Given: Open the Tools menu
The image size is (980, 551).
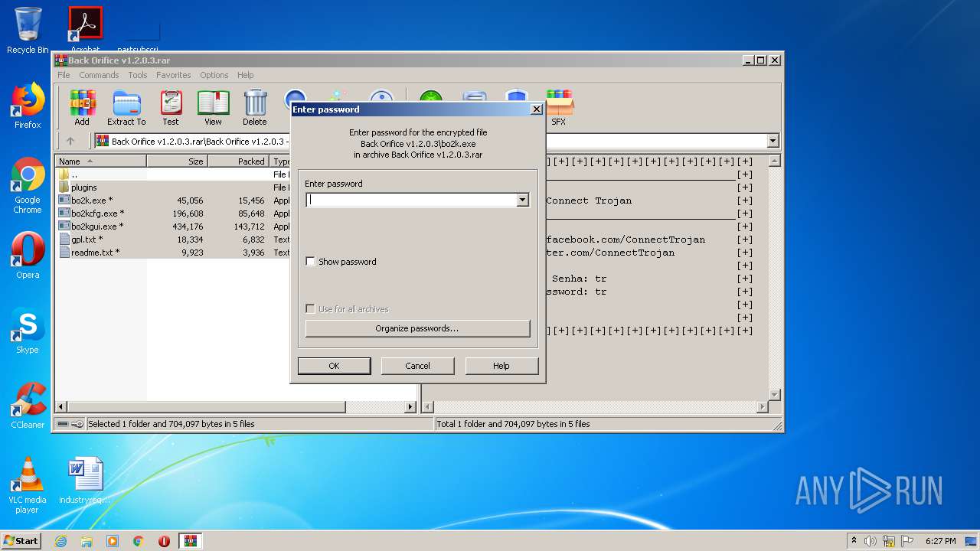Looking at the screenshot, I should click(138, 75).
